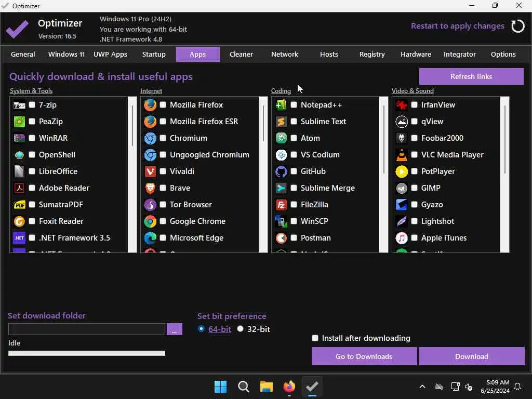Open the Windows 11 tab
Viewport: 532px width, 399px height.
(x=66, y=54)
